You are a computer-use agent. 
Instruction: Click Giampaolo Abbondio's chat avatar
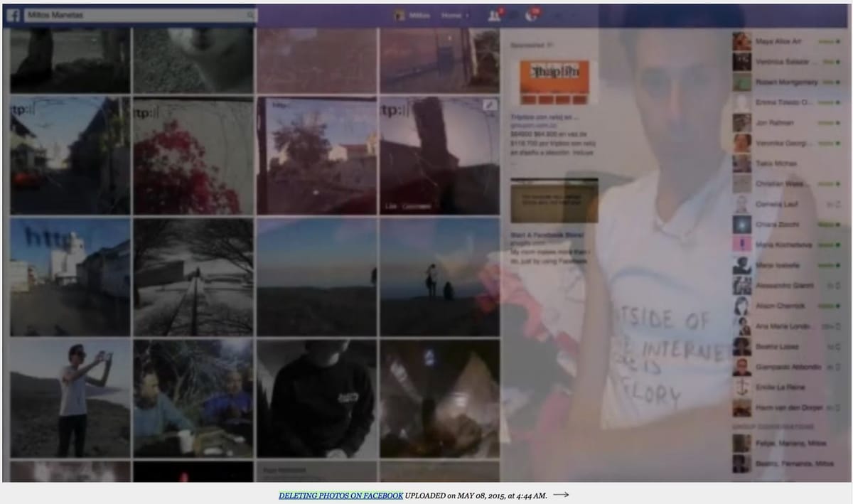coord(742,367)
